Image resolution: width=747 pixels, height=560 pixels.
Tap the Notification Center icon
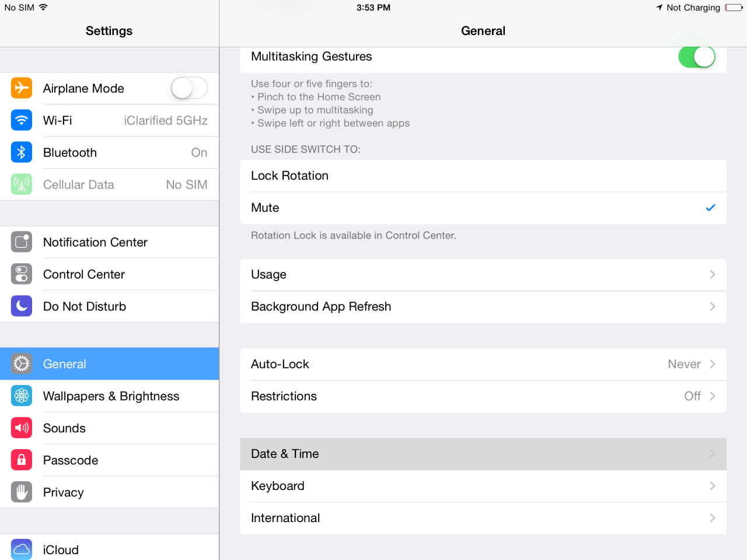tap(22, 242)
